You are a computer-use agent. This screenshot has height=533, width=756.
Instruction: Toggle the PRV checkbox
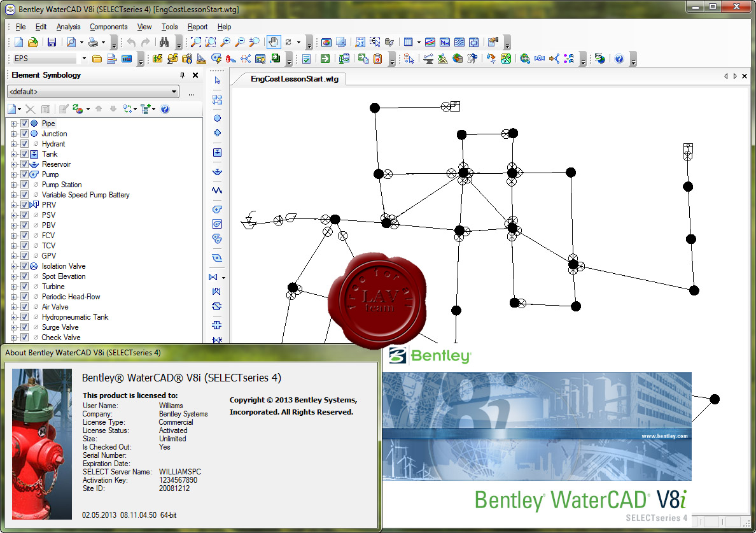[25, 205]
